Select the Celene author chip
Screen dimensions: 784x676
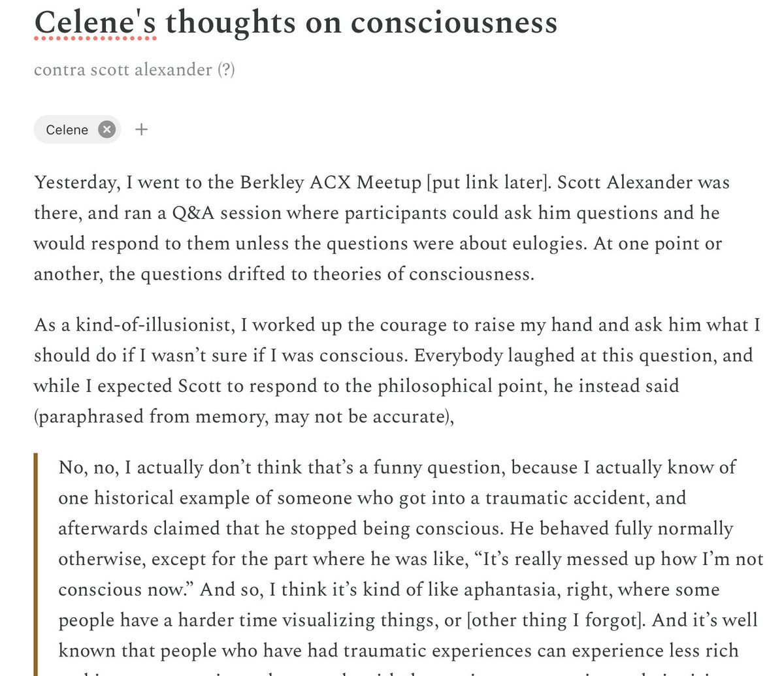[67, 129]
